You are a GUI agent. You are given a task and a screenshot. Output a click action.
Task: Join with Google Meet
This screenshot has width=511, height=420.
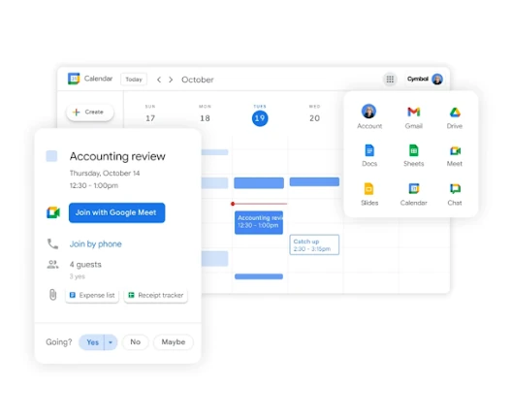click(116, 212)
